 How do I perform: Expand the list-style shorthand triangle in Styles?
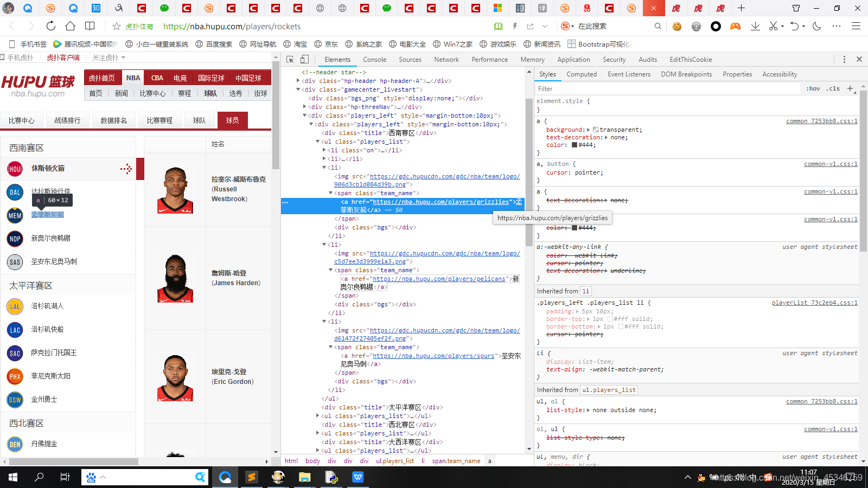click(x=589, y=410)
